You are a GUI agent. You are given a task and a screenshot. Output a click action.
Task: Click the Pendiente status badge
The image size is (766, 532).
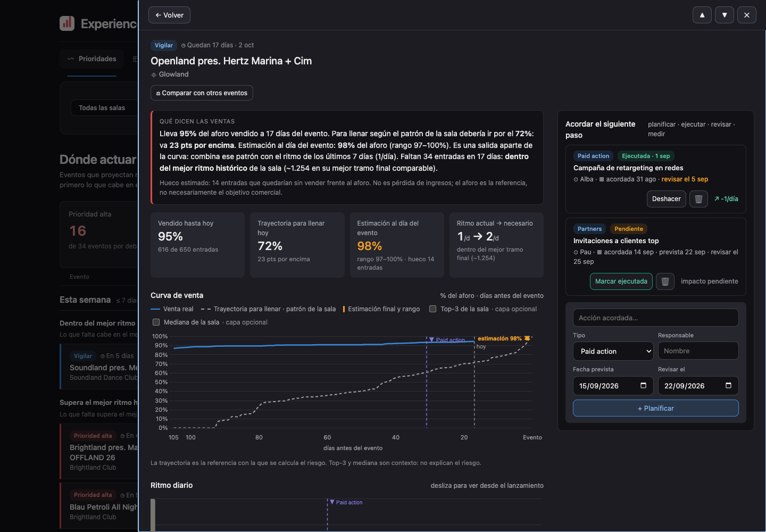629,229
